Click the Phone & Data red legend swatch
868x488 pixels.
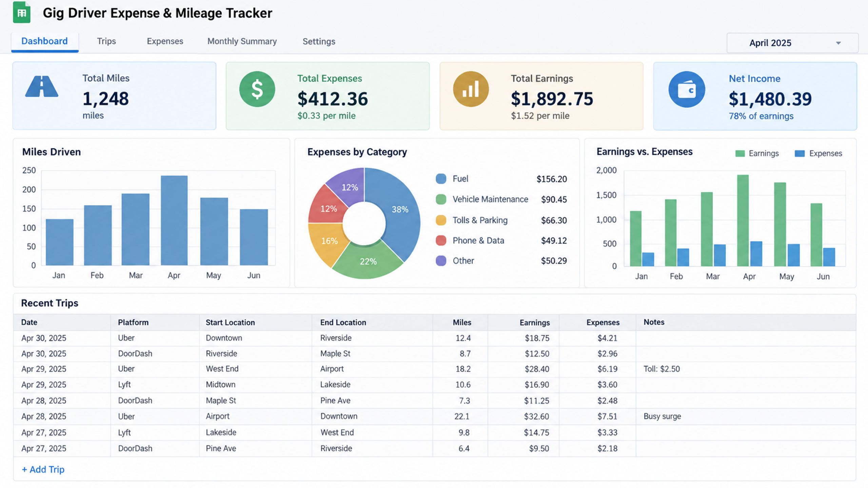point(441,240)
